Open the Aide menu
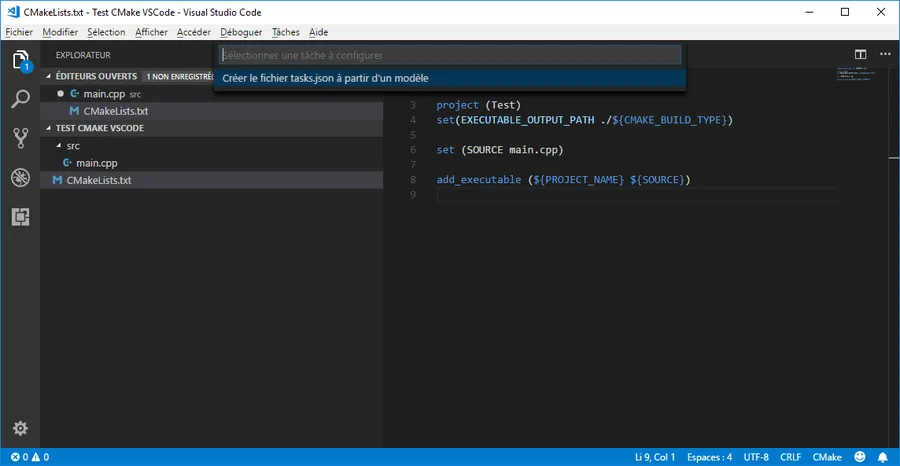Image resolution: width=900 pixels, height=466 pixels. pos(319,32)
